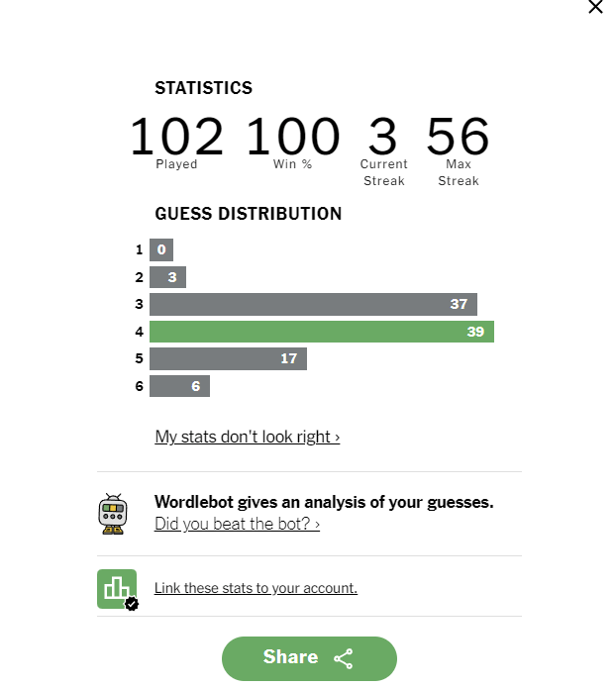Click the 102 Played statistic
The height and width of the screenshot is (687, 616).
176,143
